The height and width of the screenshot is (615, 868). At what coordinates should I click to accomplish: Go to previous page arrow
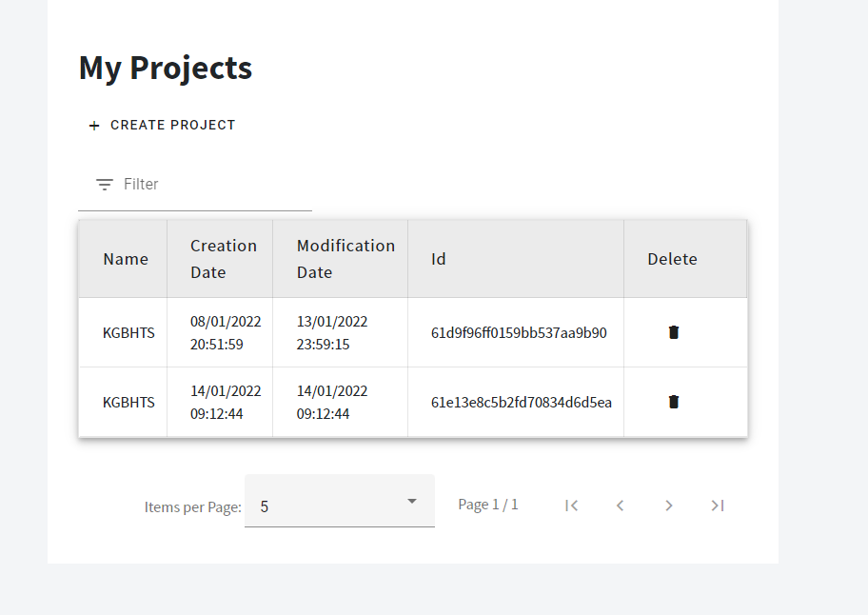620,506
